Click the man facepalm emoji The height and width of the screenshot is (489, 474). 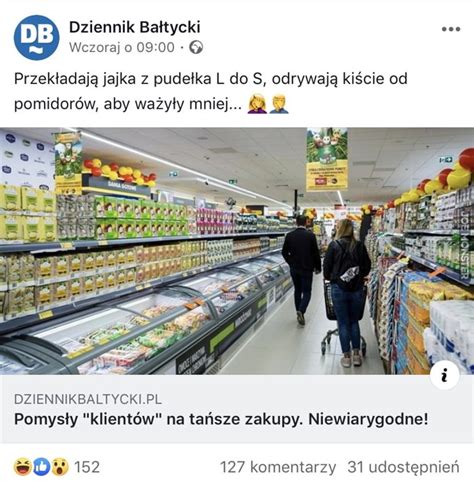tap(279, 104)
